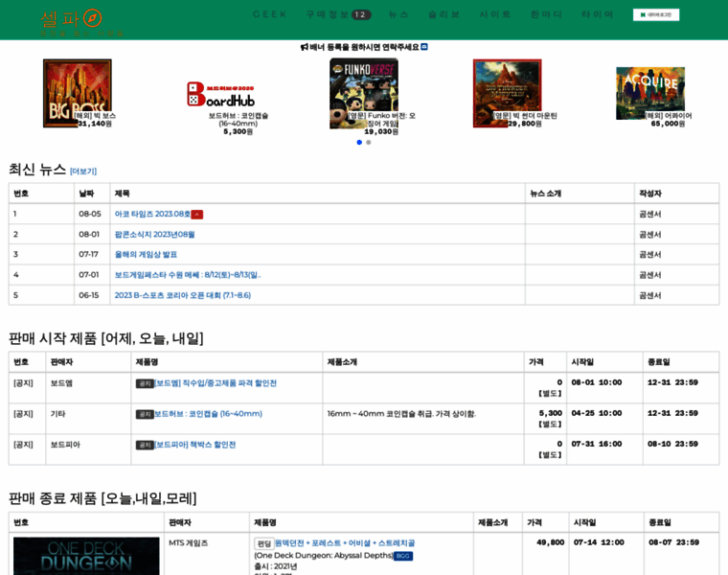Screen dimensions: 728x575
Task: Click the 08-05 date in news row 1
Action: pyautogui.click(x=90, y=214)
